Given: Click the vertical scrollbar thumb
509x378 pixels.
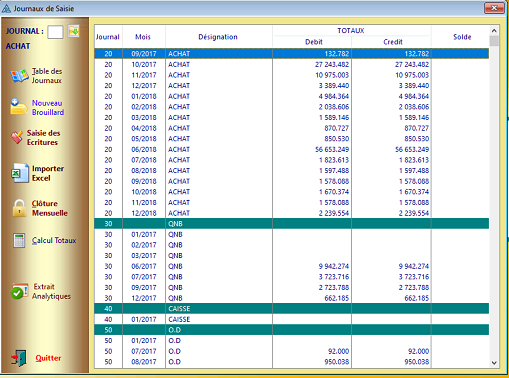Looking at the screenshot, I should click(494, 41).
